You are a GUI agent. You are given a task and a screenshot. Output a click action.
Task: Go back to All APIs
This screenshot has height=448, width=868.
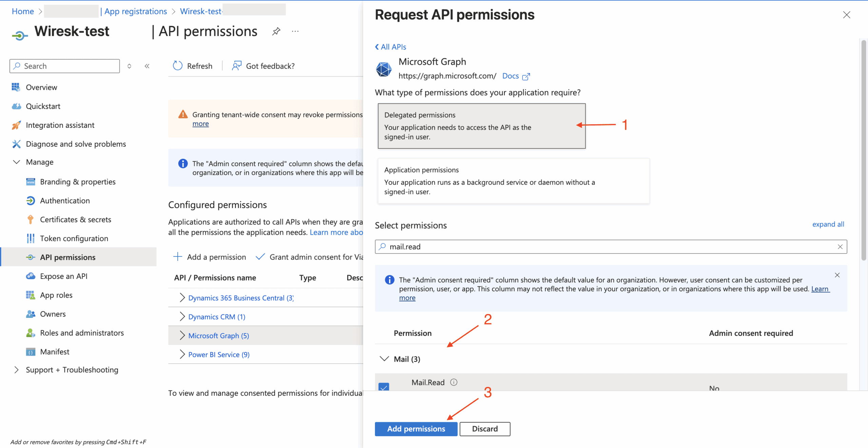[390, 47]
